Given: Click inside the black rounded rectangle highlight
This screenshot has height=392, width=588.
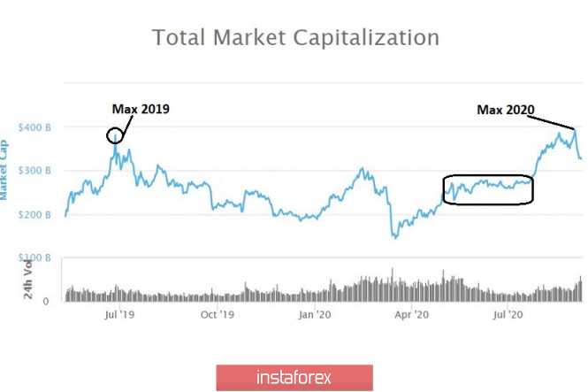Looking at the screenshot, I should pyautogui.click(x=488, y=189).
